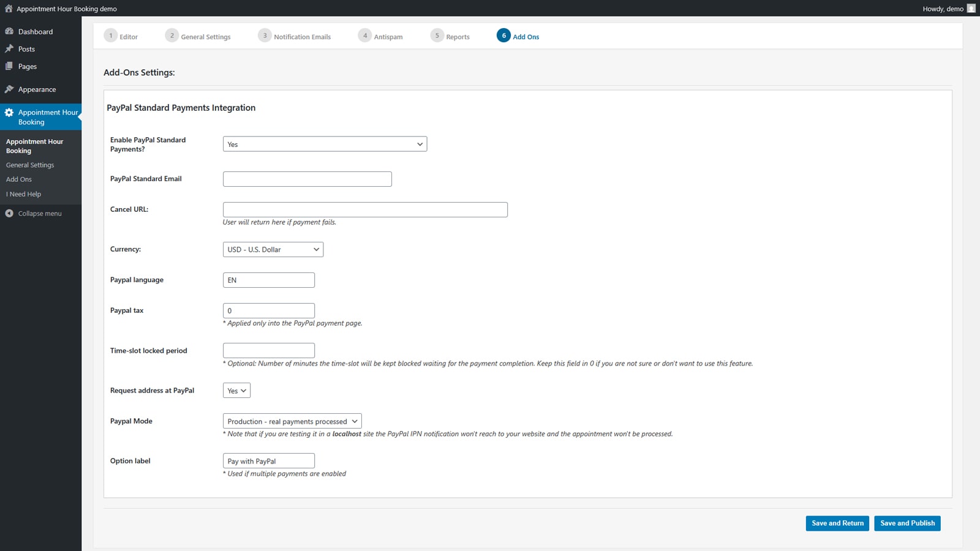This screenshot has height=551, width=980.
Task: Click Collapse menu text
Action: [40, 214]
